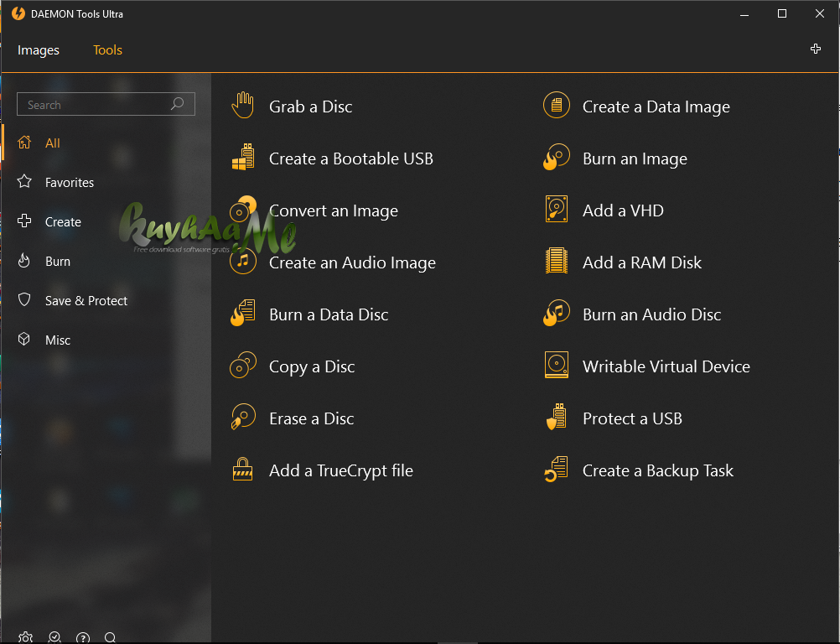The width and height of the screenshot is (840, 644).
Task: Open settings via the gear icon
Action: pyautogui.click(x=25, y=637)
